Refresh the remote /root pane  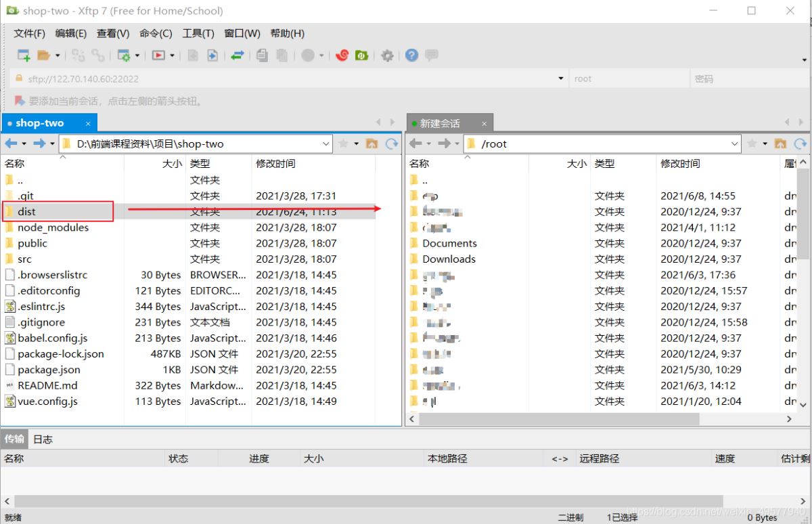point(800,144)
